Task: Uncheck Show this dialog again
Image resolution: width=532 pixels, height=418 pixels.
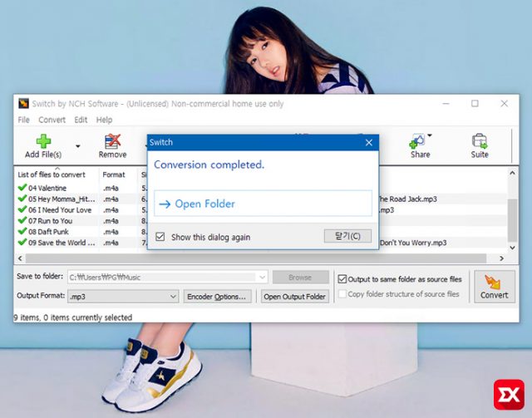Action: 160,237
